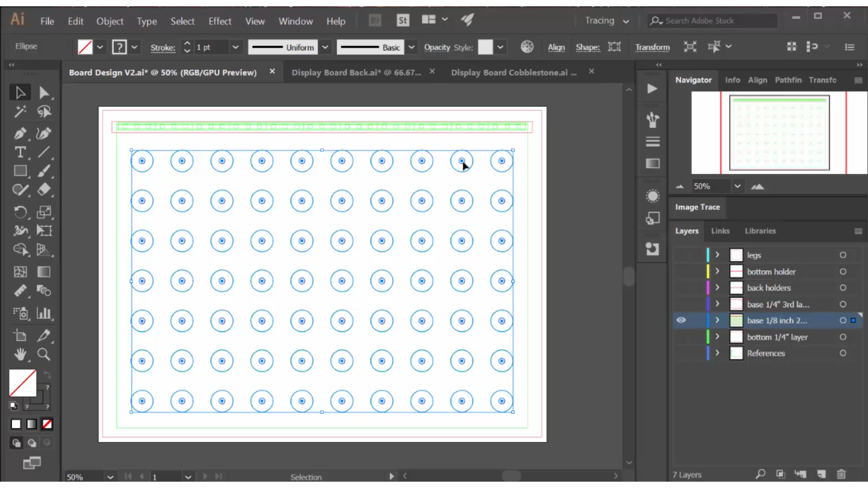Click the Align button in toolbar
Viewport: 868px width, 488px height.
click(x=556, y=47)
